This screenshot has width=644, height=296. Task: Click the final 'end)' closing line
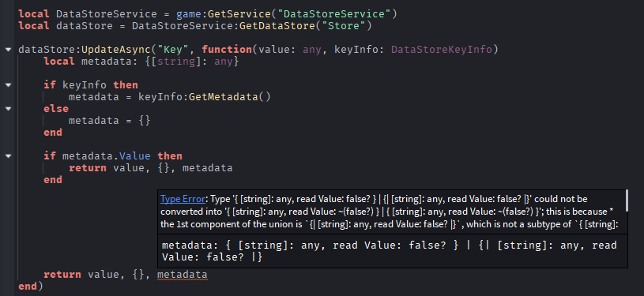coord(30,287)
